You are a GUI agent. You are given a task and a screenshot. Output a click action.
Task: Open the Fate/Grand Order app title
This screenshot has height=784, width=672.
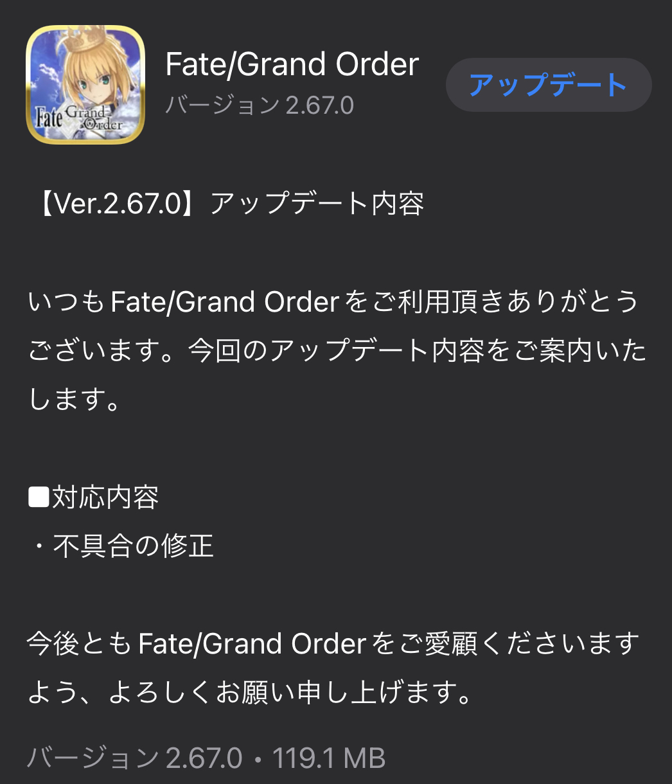tap(292, 64)
